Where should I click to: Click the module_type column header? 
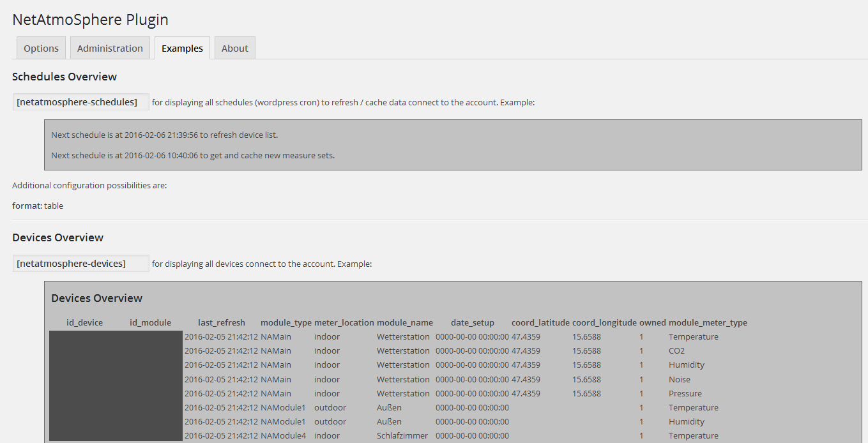(x=286, y=322)
